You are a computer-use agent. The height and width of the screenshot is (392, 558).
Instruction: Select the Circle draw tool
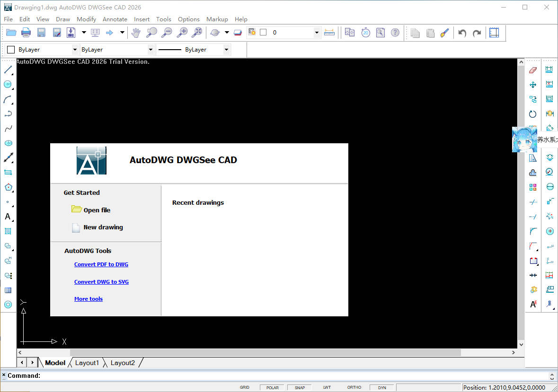coord(8,84)
